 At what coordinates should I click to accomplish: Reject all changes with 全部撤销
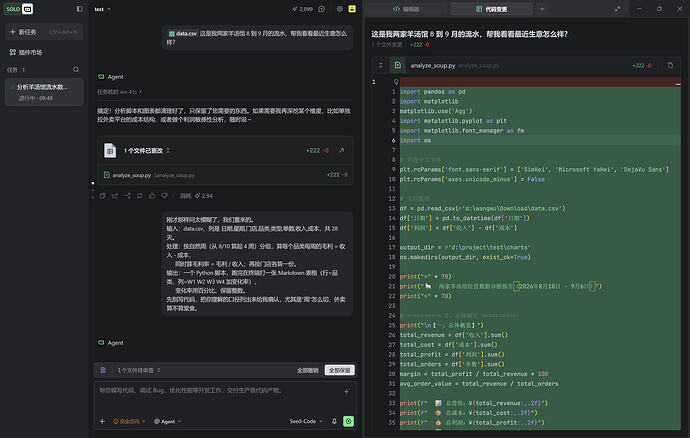308,370
